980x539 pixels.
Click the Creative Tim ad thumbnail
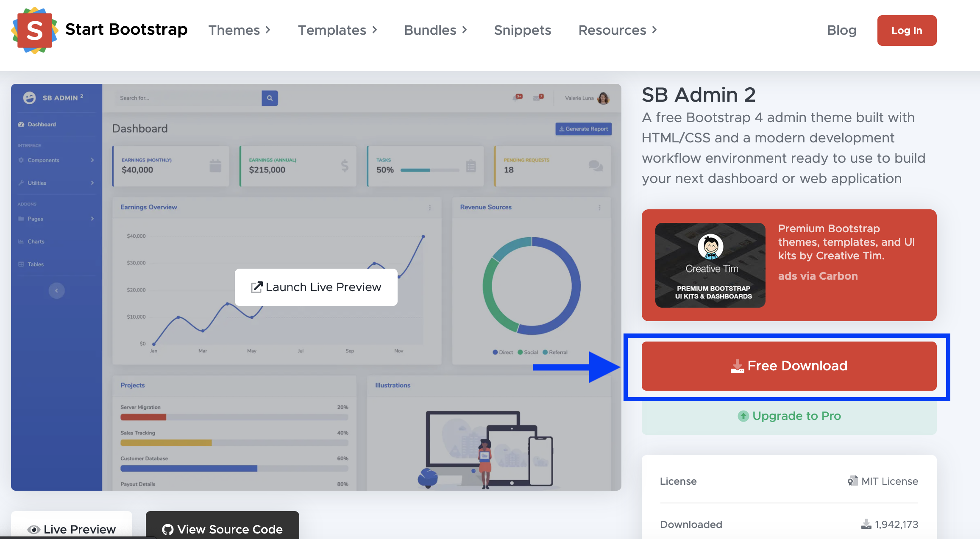pos(710,265)
